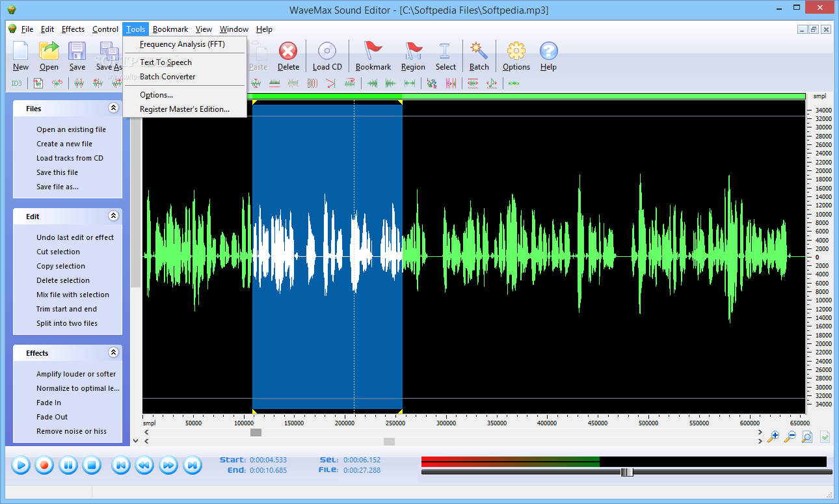Click the Delete red X toolbar icon
The height and width of the screenshot is (504, 839).
point(288,51)
